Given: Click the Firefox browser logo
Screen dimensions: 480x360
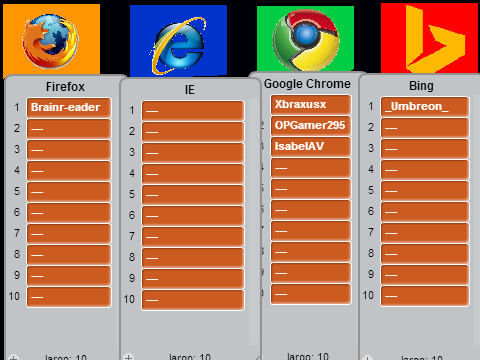Looking at the screenshot, I should pos(51,41).
